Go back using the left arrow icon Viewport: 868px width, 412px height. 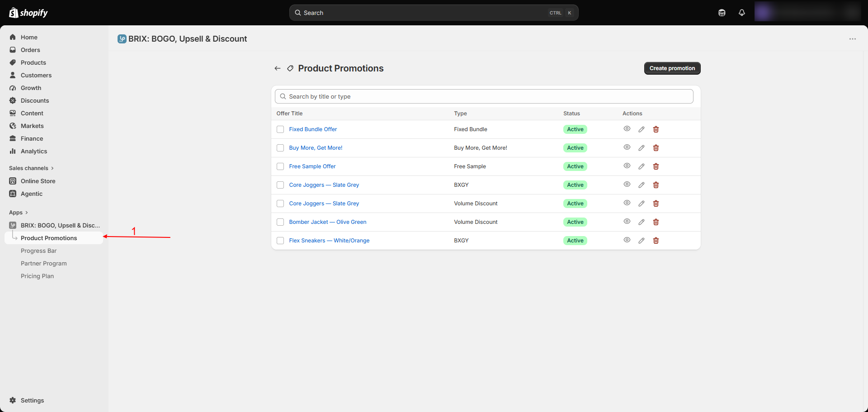point(278,68)
